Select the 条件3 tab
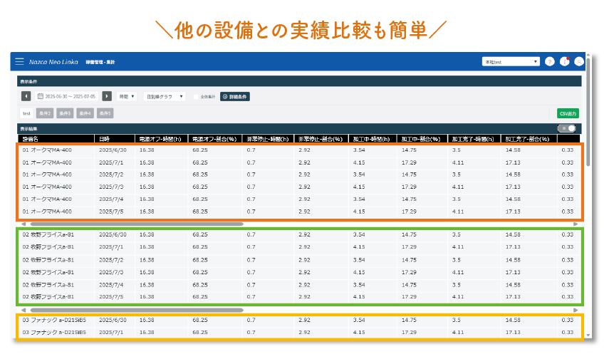The image size is (609, 364). pyautogui.click(x=65, y=113)
